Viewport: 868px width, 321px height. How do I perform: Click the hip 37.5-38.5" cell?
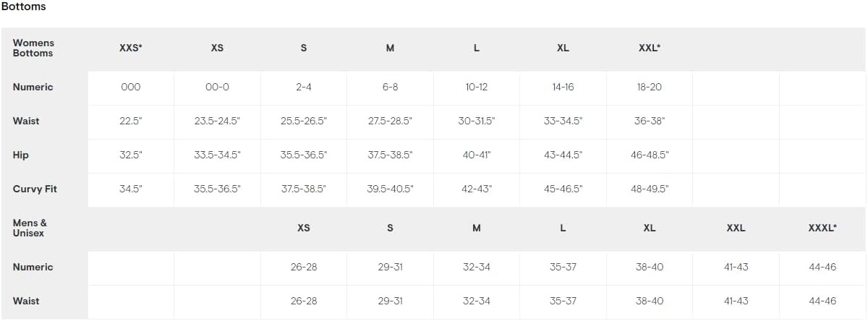390,155
